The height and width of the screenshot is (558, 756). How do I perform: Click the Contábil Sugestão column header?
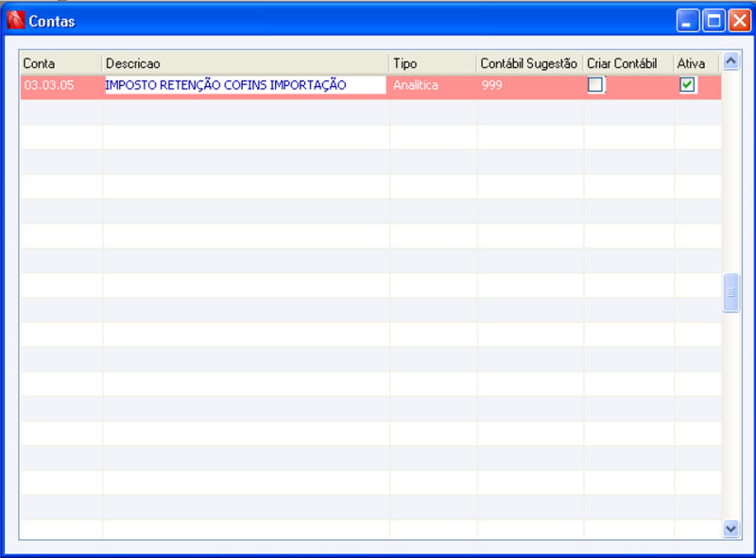tap(529, 62)
